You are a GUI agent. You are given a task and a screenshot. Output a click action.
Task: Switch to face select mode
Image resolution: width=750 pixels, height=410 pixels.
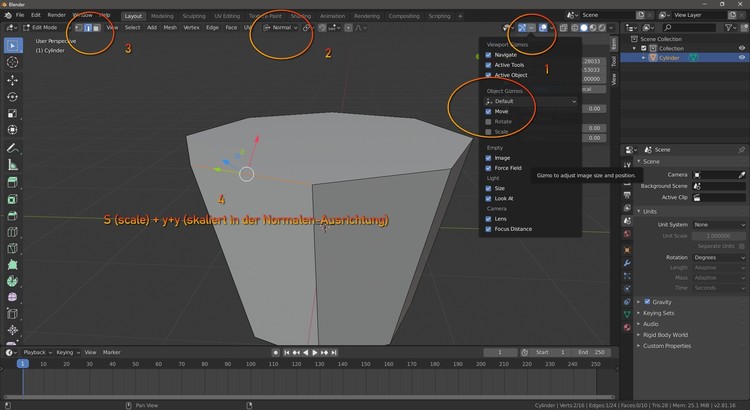tap(96, 28)
